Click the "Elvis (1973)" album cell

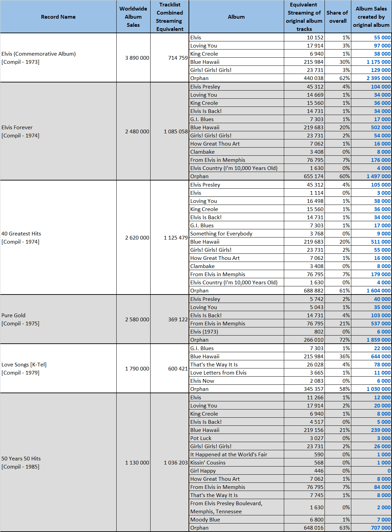click(x=236, y=331)
